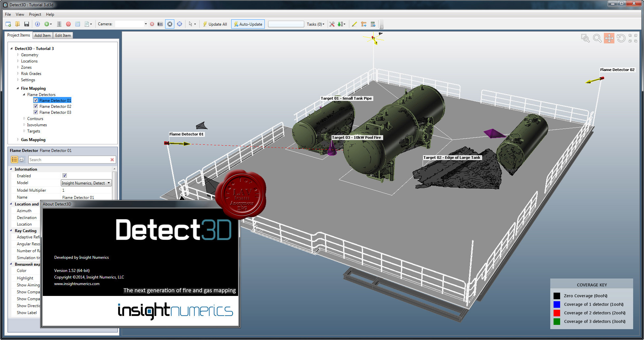644x340 pixels.
Task: Click the Flame Detector 02 label in viewport
Action: pyautogui.click(x=617, y=69)
